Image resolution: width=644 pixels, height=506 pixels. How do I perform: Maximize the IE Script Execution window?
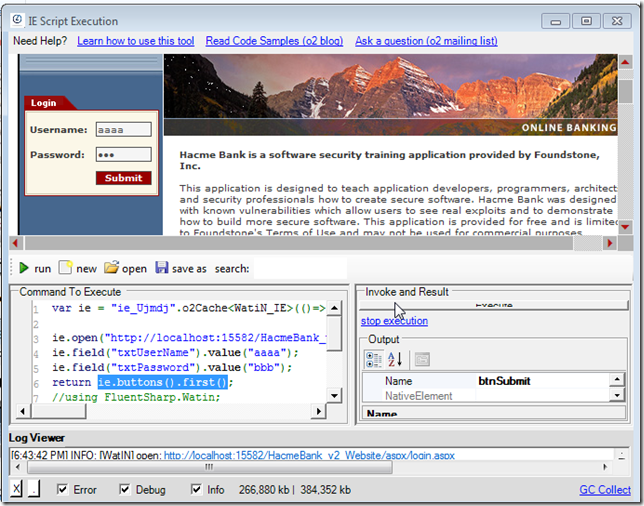point(586,21)
